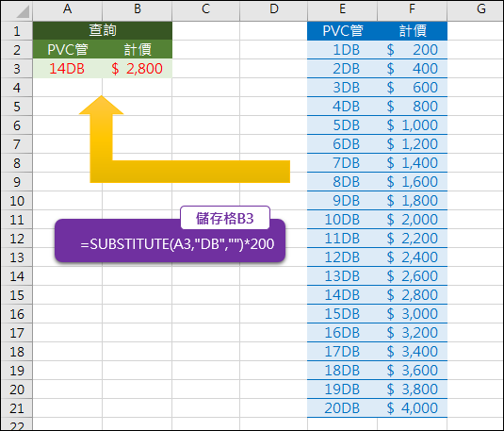
Task: Click price cell $ 2,000
Action: coord(412,220)
